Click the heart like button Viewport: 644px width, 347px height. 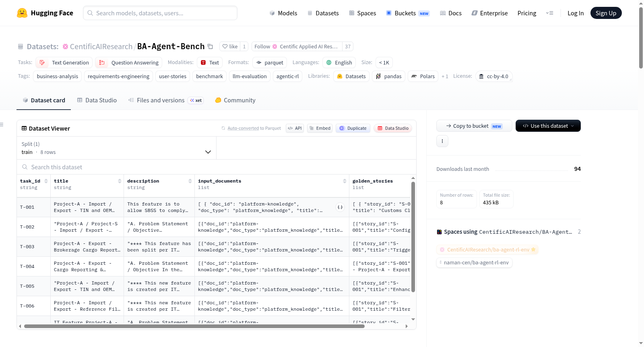230,46
